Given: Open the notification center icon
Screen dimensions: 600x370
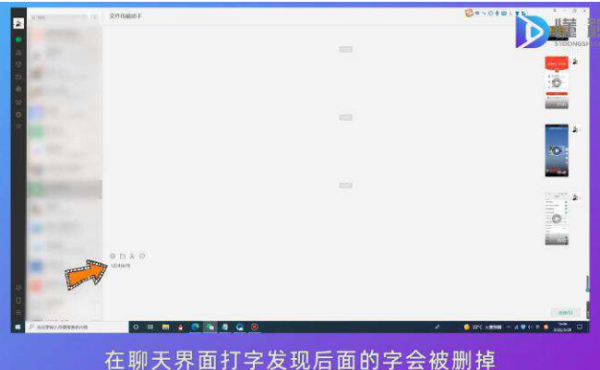Looking at the screenshot, I should coord(580,327).
